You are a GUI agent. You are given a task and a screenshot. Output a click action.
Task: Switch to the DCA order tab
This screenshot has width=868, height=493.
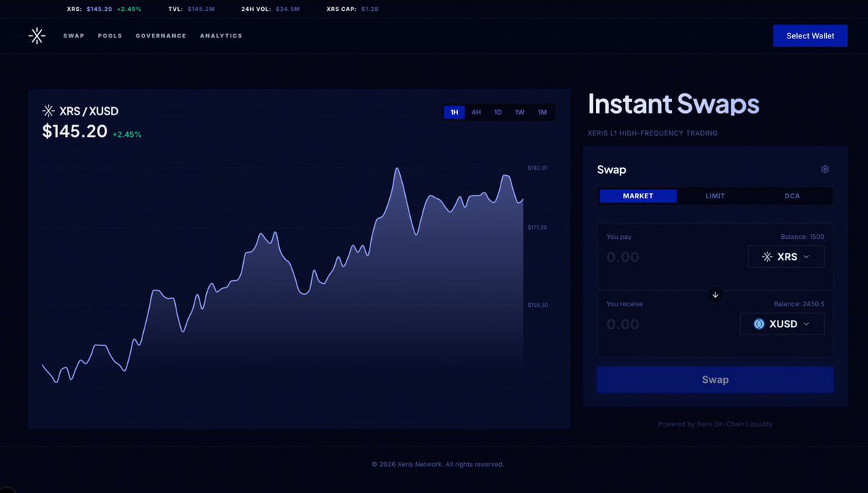792,195
